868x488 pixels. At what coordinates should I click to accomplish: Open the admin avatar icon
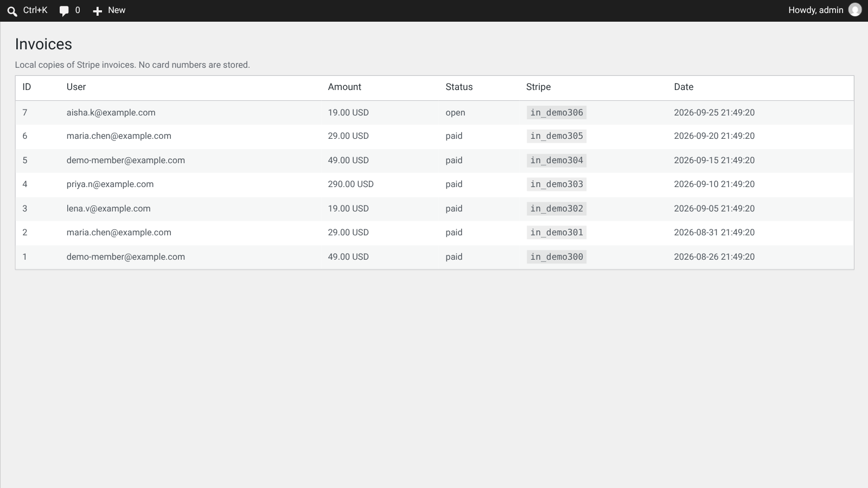855,10
